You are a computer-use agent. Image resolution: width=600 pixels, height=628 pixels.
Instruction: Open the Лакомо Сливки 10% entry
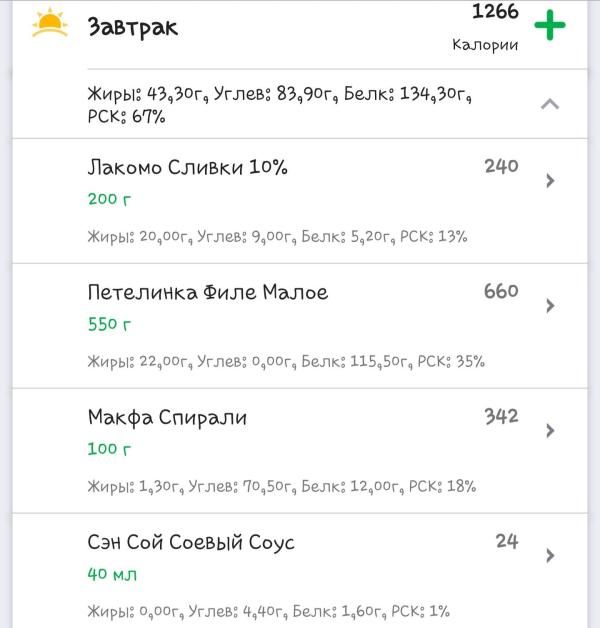pos(187,168)
